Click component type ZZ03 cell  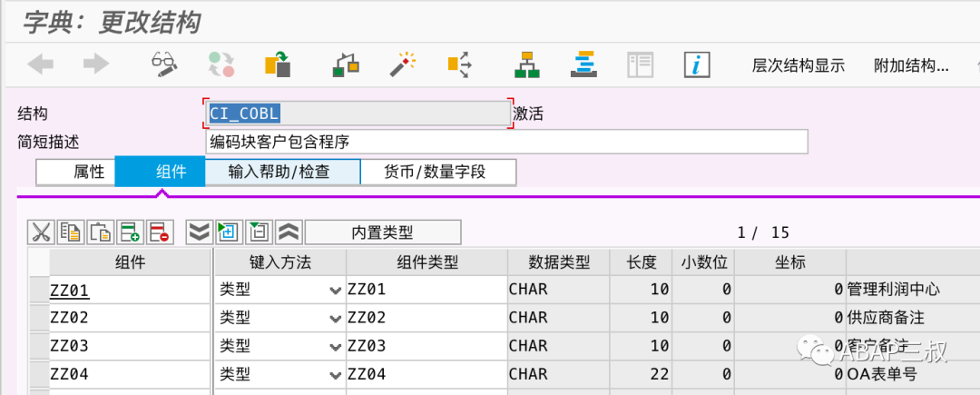point(426,346)
